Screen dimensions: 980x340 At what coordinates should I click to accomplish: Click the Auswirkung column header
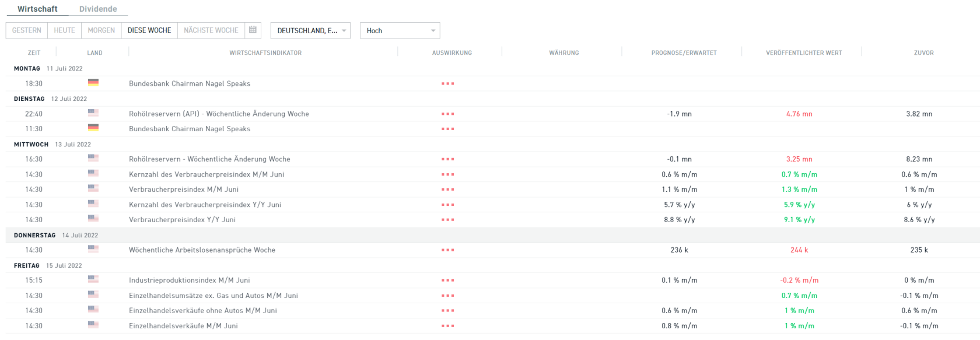tap(452, 52)
